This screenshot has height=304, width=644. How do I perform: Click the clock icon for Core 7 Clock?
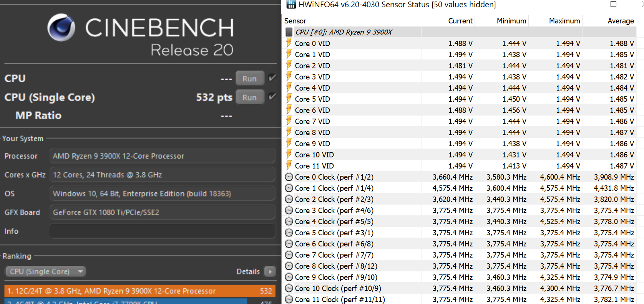[x=289, y=255]
